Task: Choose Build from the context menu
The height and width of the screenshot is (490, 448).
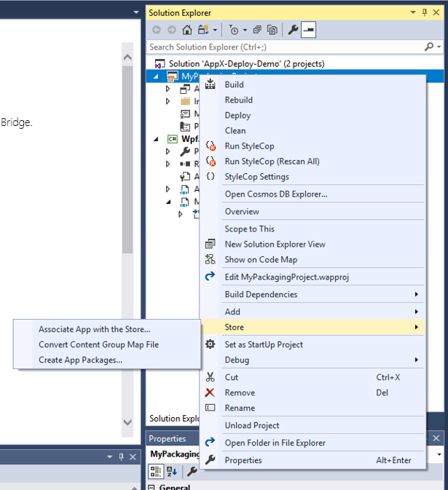Action: click(x=313, y=84)
